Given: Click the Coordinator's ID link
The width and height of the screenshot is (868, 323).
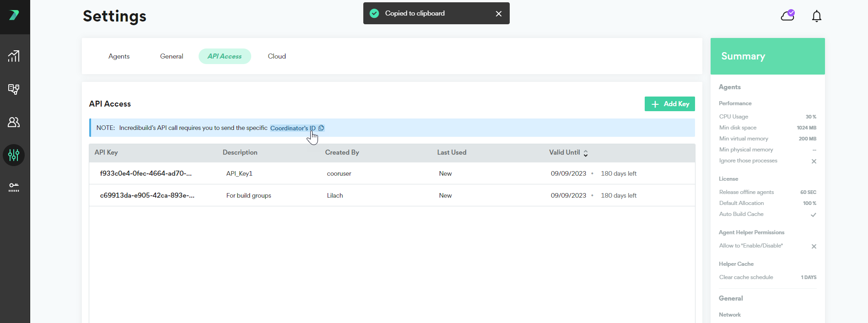Looking at the screenshot, I should (292, 128).
